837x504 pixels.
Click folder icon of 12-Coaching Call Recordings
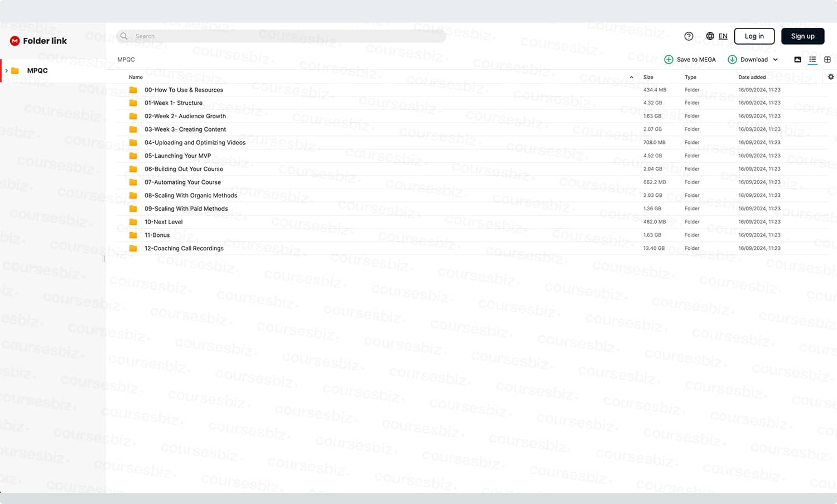(133, 248)
